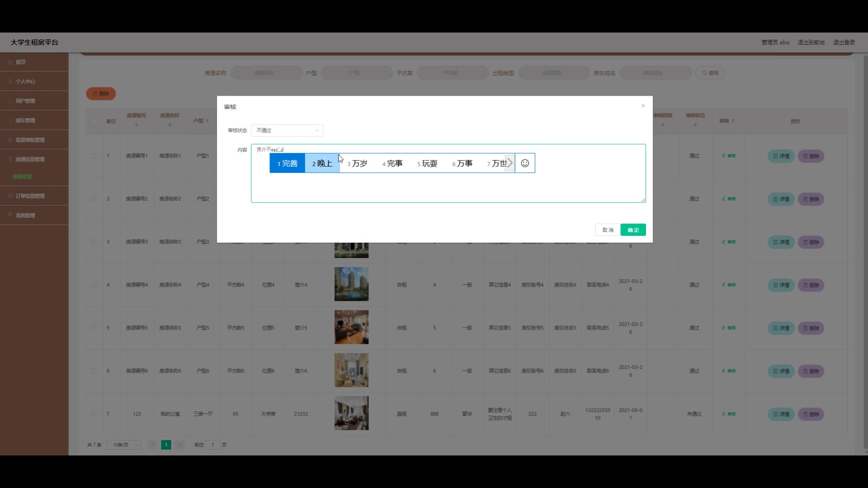Screen dimensions: 868x488
Task: Close the 审核 dialog with X
Action: [643, 106]
